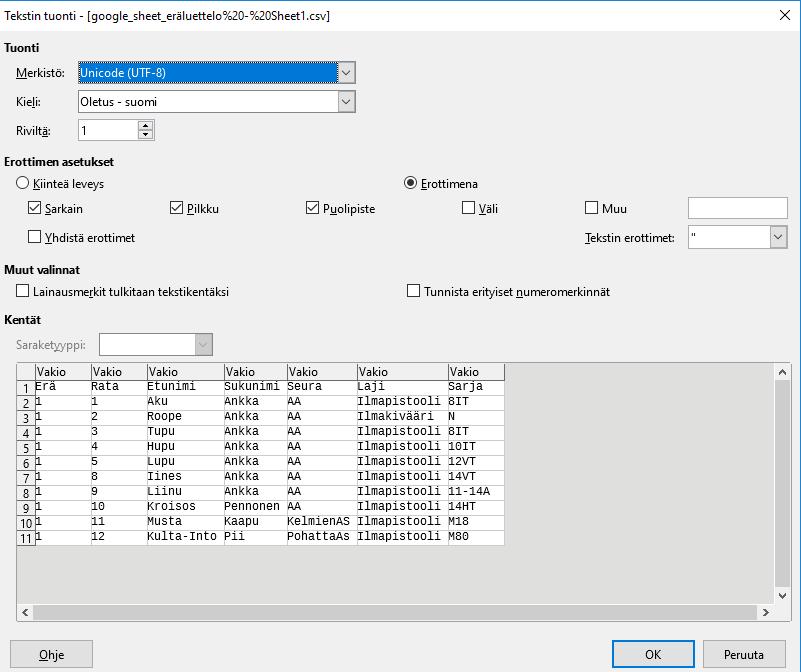Select the Vakio header above the Etunimi column

coord(186,372)
